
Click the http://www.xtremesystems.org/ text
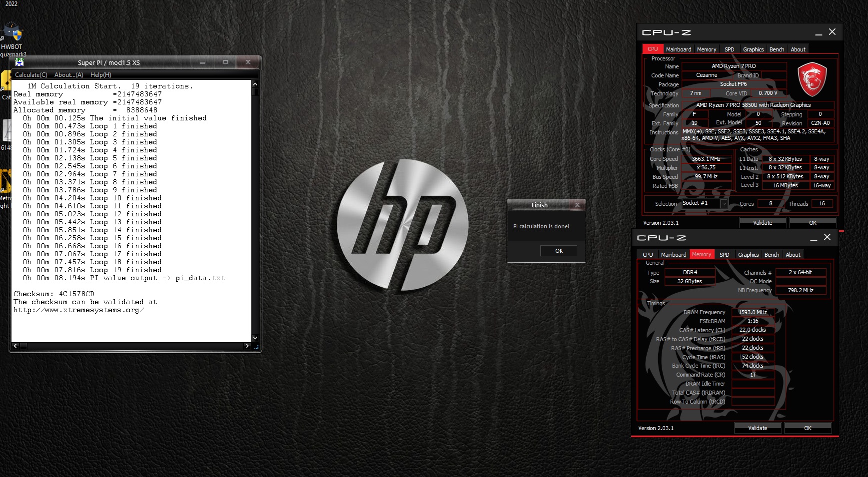(x=79, y=310)
